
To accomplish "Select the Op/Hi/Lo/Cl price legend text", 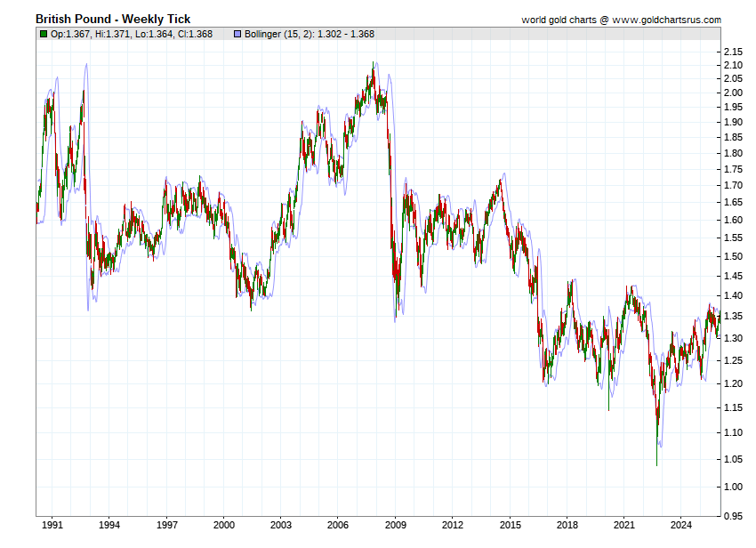I will pyautogui.click(x=131, y=34).
